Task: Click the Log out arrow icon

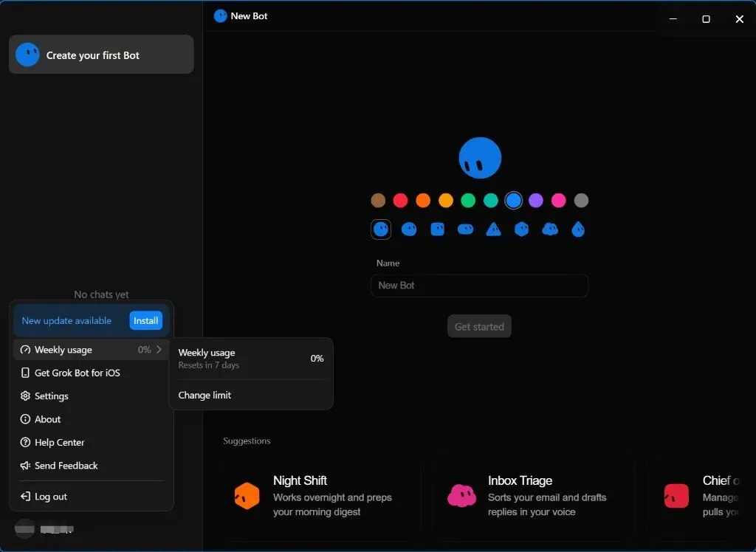Action: tap(25, 496)
